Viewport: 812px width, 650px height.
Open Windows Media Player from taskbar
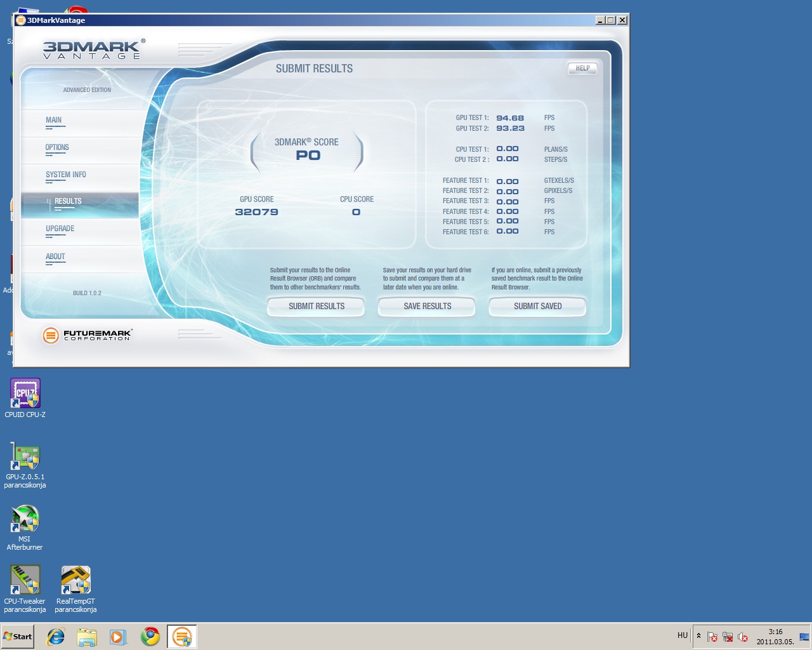118,637
